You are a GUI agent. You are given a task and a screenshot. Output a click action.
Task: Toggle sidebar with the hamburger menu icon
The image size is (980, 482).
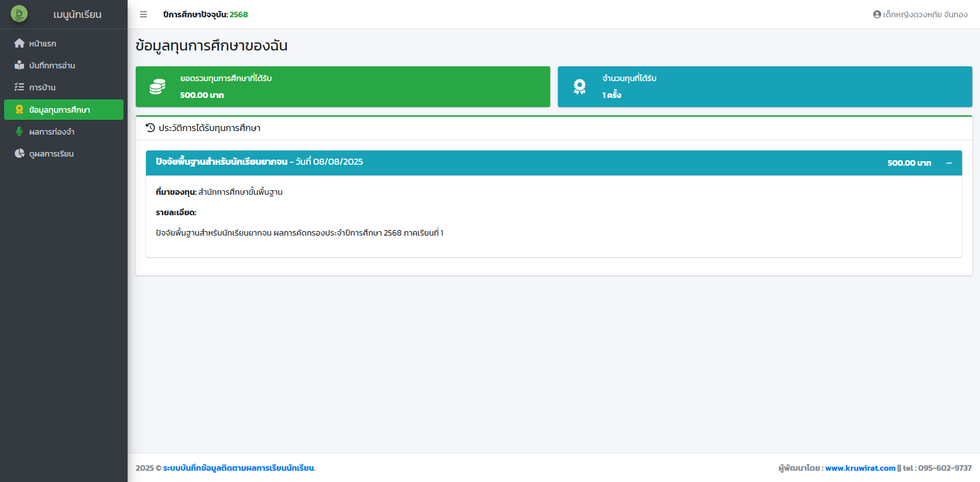point(143,14)
